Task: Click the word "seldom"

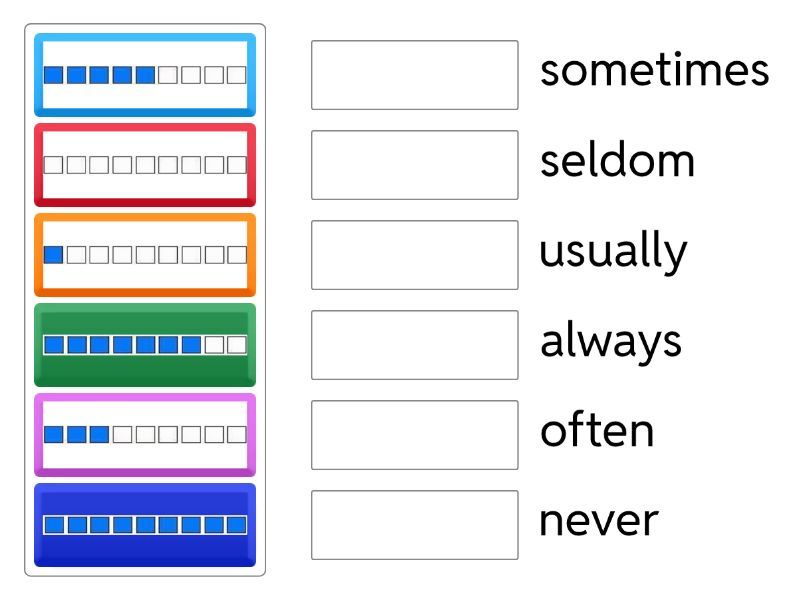Action: 617,160
